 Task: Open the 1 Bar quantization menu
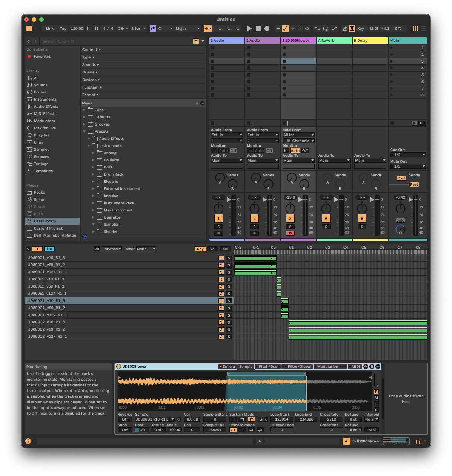pos(138,28)
